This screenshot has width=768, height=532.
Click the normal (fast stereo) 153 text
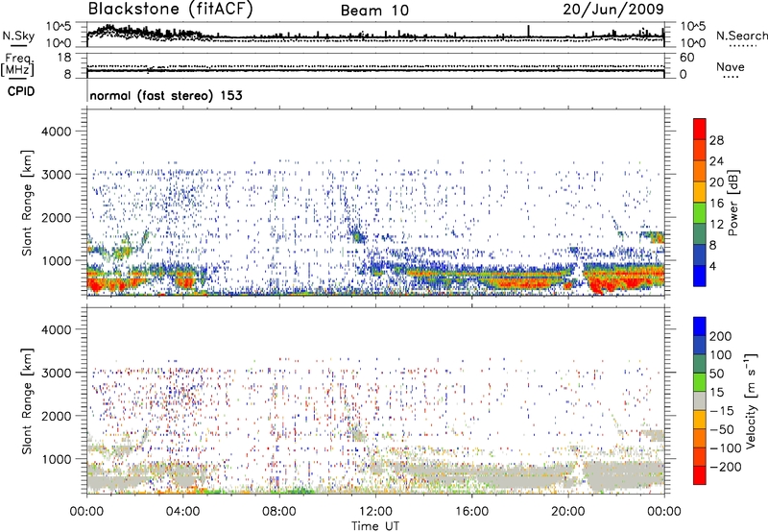[x=166, y=95]
